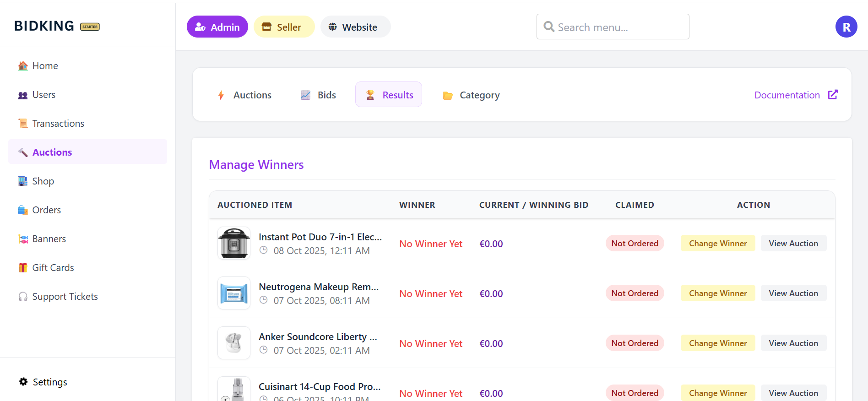This screenshot has height=401, width=868.
Task: View auction for Neutrogena Makeup Remover
Action: 793,293
